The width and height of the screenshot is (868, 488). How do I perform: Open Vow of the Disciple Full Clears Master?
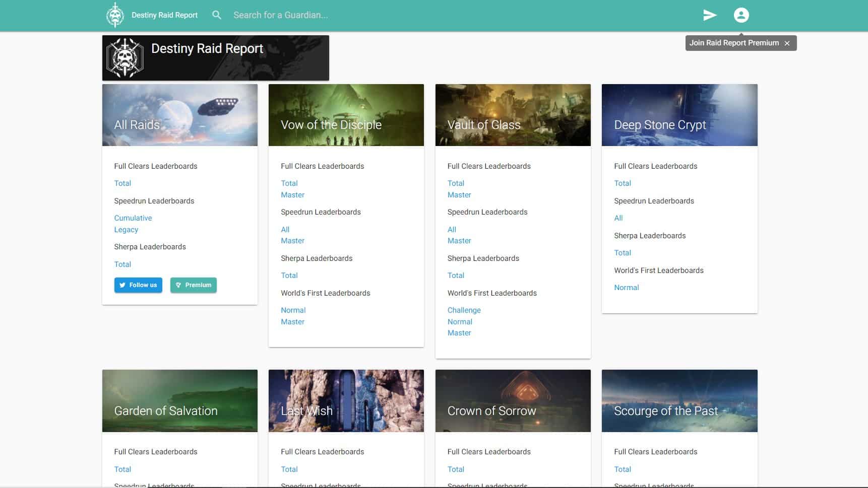(293, 195)
